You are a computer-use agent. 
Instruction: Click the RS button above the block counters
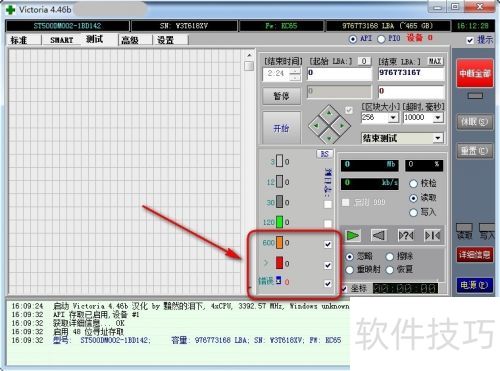325,154
